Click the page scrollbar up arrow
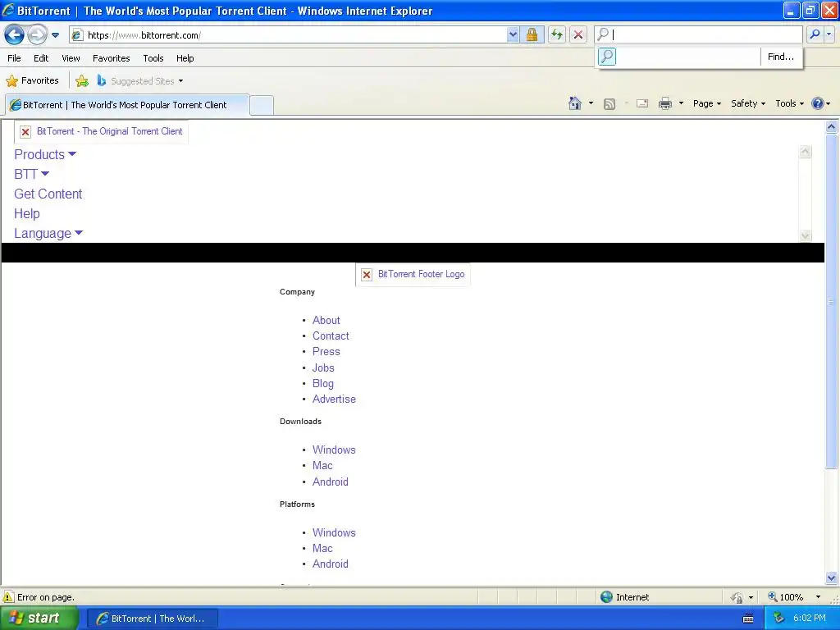 (832, 127)
